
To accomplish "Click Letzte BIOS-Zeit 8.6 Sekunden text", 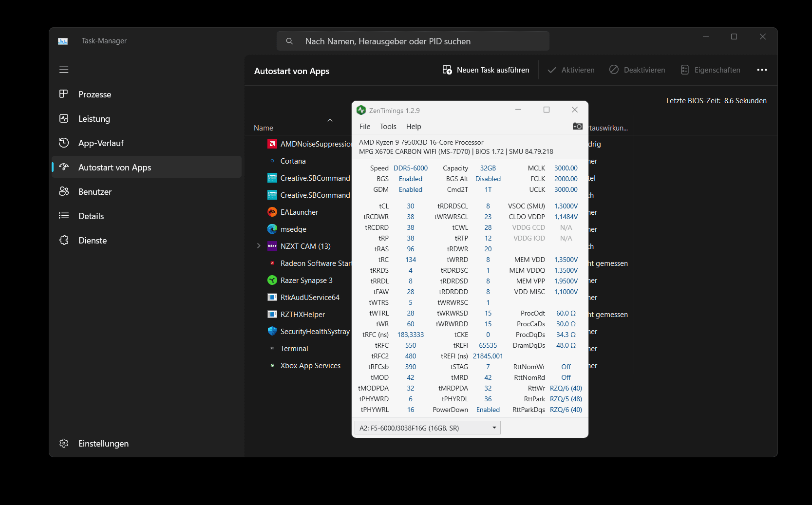I will tap(716, 101).
